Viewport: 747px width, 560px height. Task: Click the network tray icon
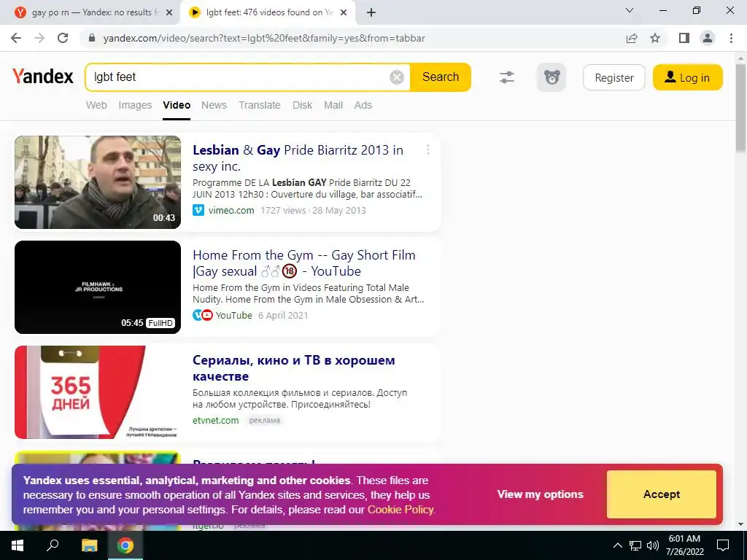point(635,545)
